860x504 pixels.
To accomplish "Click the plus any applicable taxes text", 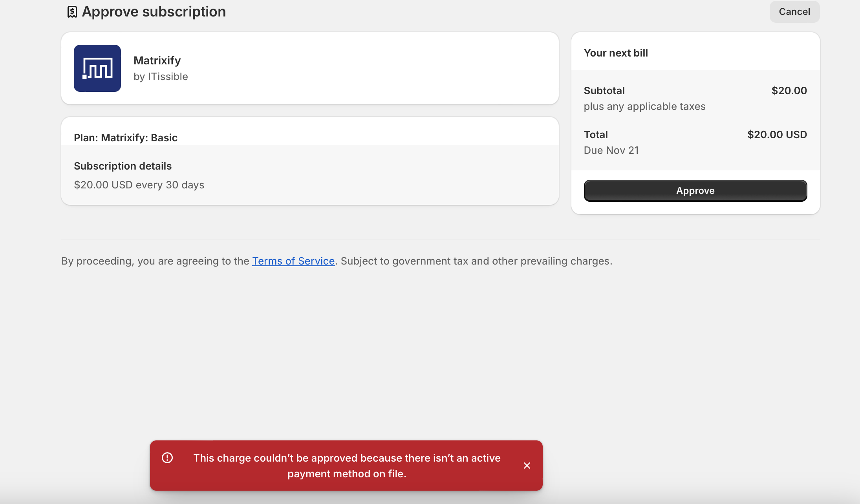I will point(644,106).
